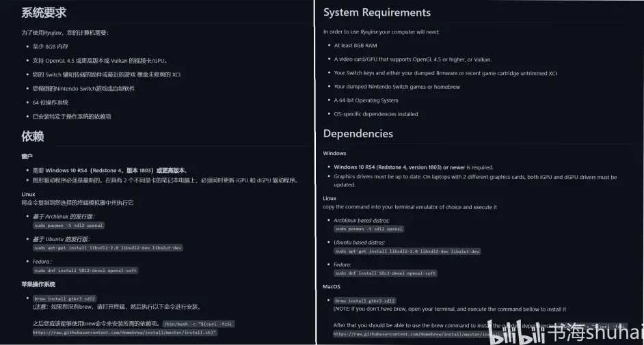Click 'copy the command into your terminal emulator'
The width and height of the screenshot is (644, 345).
tap(410, 207)
